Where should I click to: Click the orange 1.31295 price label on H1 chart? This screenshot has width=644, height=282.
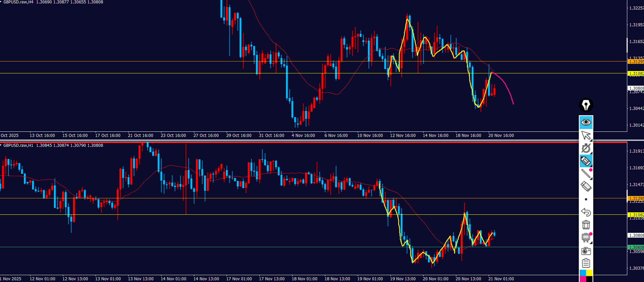[636, 198]
